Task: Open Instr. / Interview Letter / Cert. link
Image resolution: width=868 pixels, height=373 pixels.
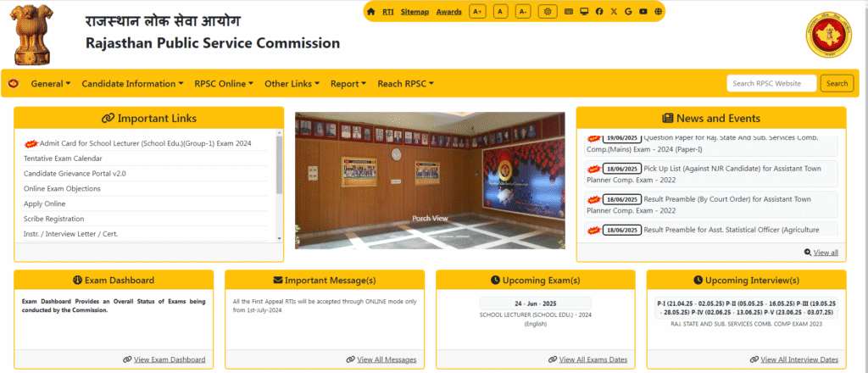Action: tap(71, 234)
